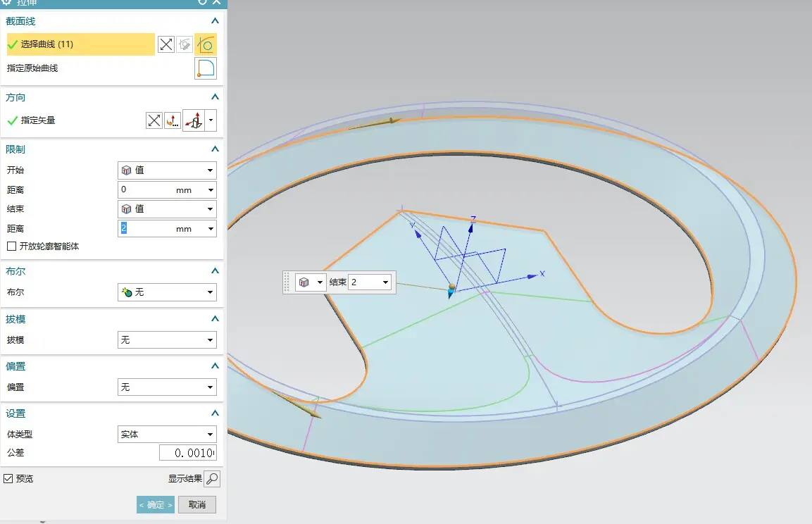The height and width of the screenshot is (524, 812).
Task: Click the gear icon in the 拉伸 title bar
Action: [6, 2]
